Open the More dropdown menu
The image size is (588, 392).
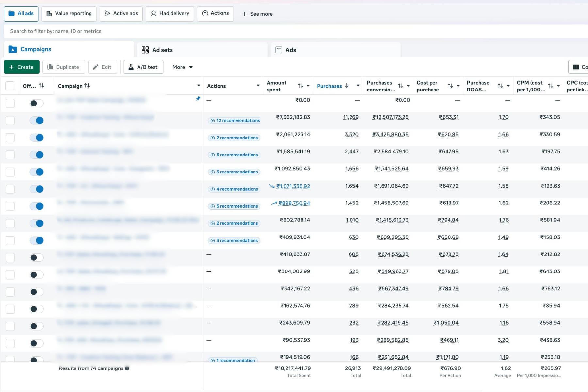(x=182, y=67)
